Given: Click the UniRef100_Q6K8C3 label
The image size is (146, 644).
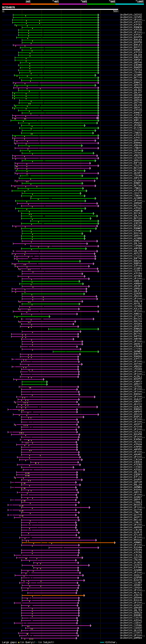Looking at the screenshot, I should (131, 344).
